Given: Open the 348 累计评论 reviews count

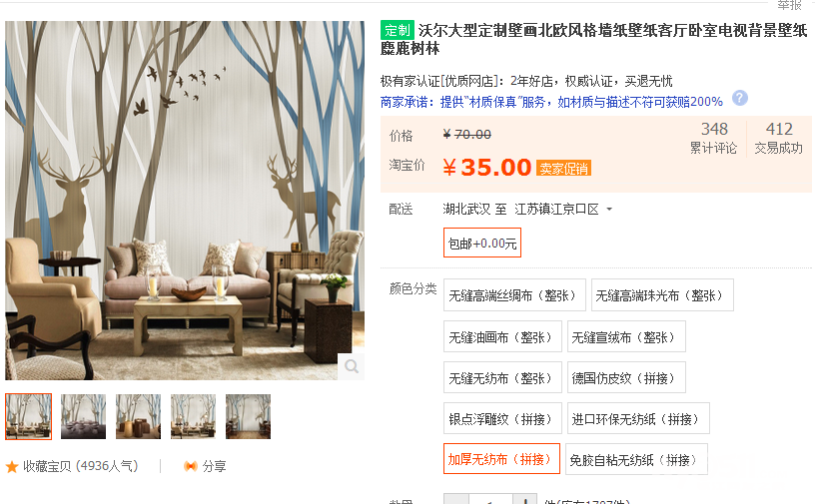Looking at the screenshot, I should [714, 138].
